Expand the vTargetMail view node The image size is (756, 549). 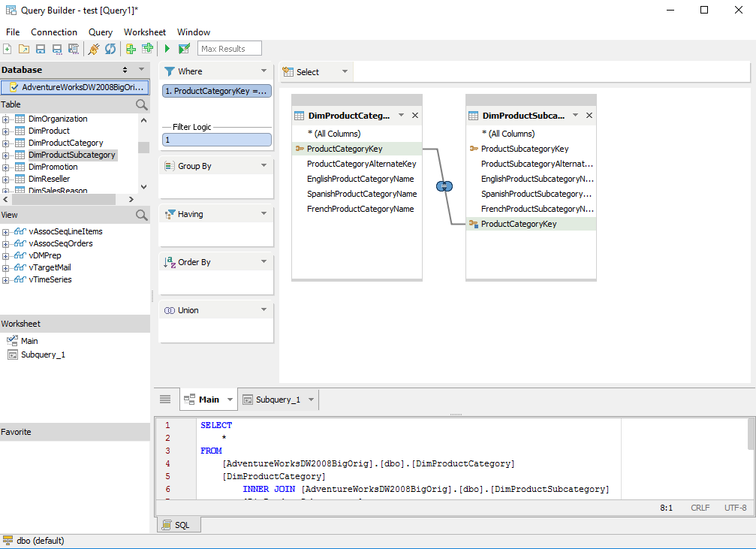click(x=7, y=267)
